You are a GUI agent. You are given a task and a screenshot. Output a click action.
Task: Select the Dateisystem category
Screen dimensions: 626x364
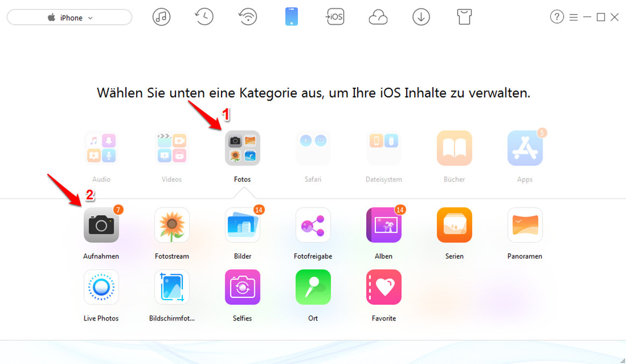point(383,148)
